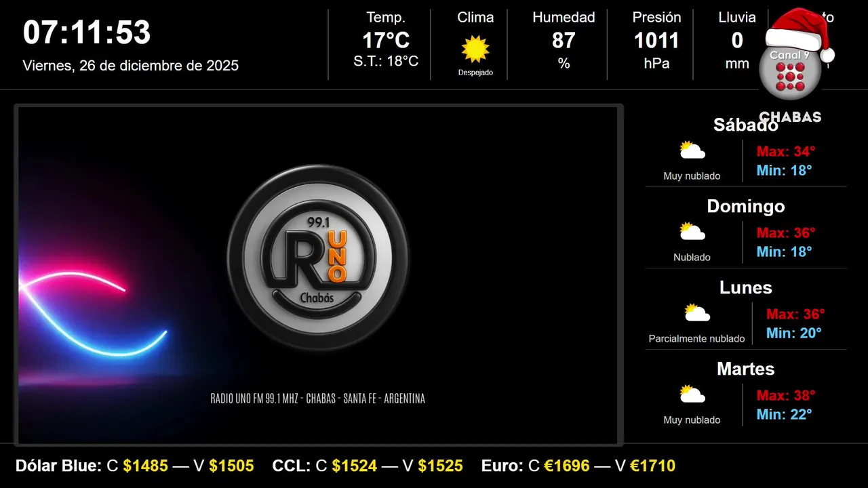868x488 pixels.
Task: Click the Lunes Min: 20° value
Action: [794, 333]
